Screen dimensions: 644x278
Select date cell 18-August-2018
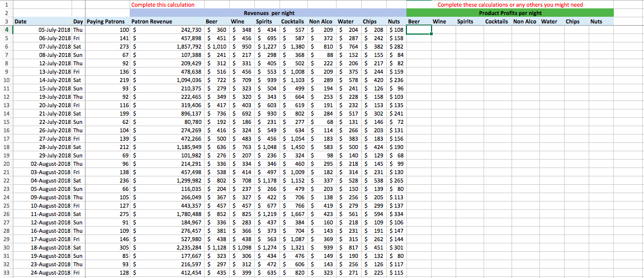42,248
